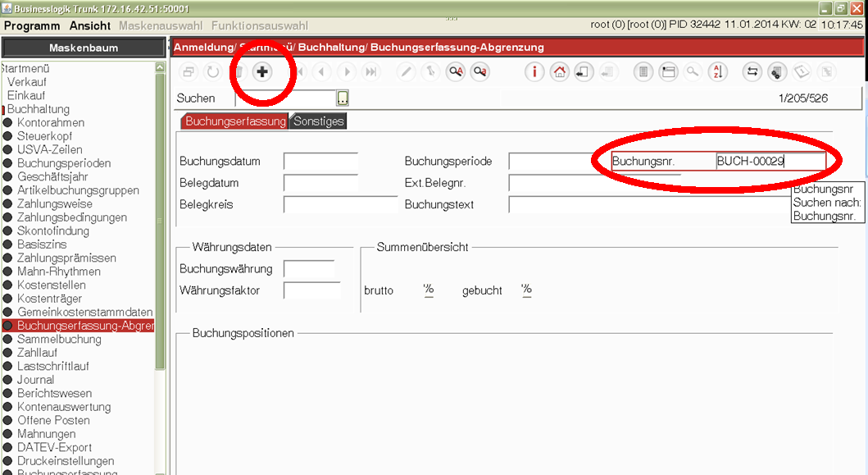
Task: Click the refresh icon in toolbar
Action: 212,72
